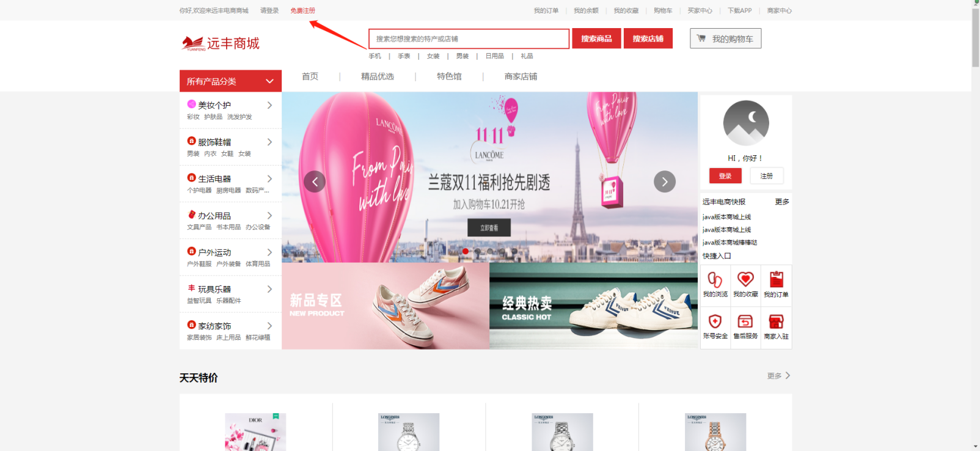
Task: Open 更多 link beside 天天特价
Action: tap(778, 376)
